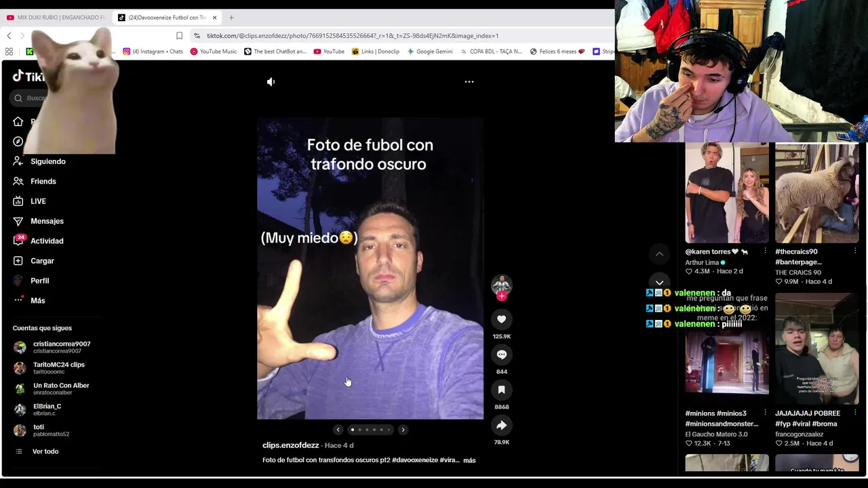
Task: Open the YouTube bookmark
Action: (x=329, y=52)
